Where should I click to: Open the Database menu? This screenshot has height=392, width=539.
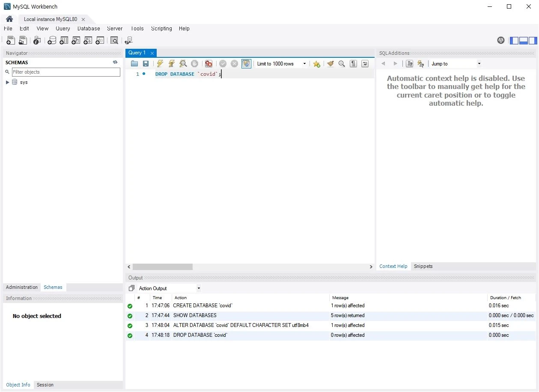(x=89, y=29)
